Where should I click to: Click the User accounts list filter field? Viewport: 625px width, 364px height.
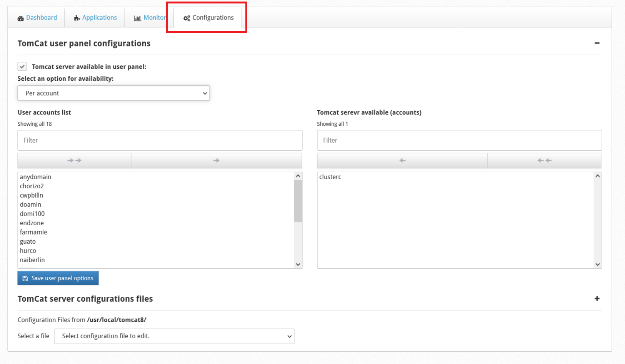pos(160,140)
